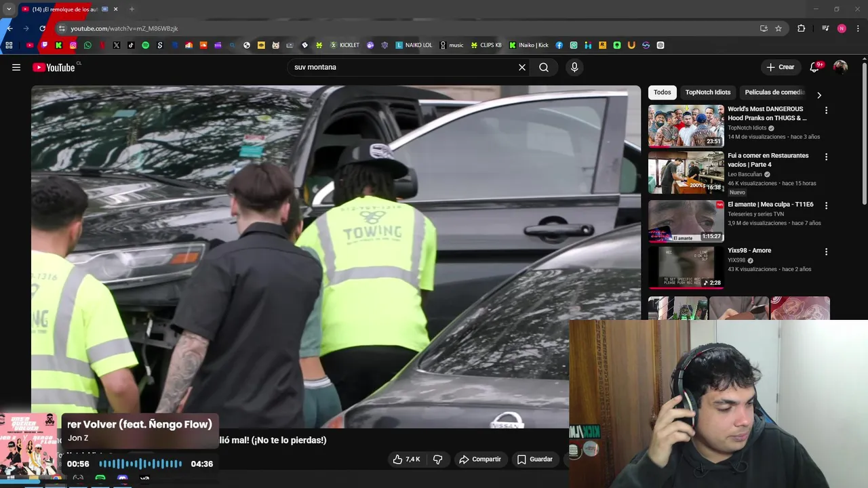
Task: Open the music bookmark
Action: pos(452,45)
